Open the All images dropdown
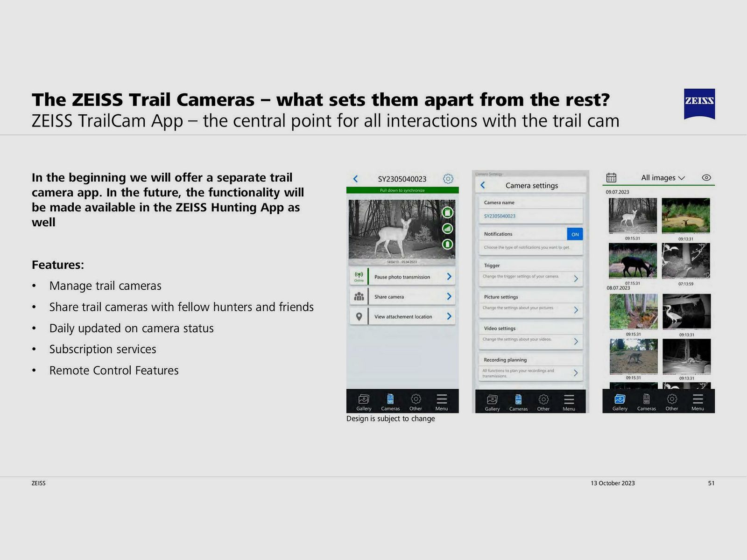The height and width of the screenshot is (560, 747). click(x=663, y=178)
